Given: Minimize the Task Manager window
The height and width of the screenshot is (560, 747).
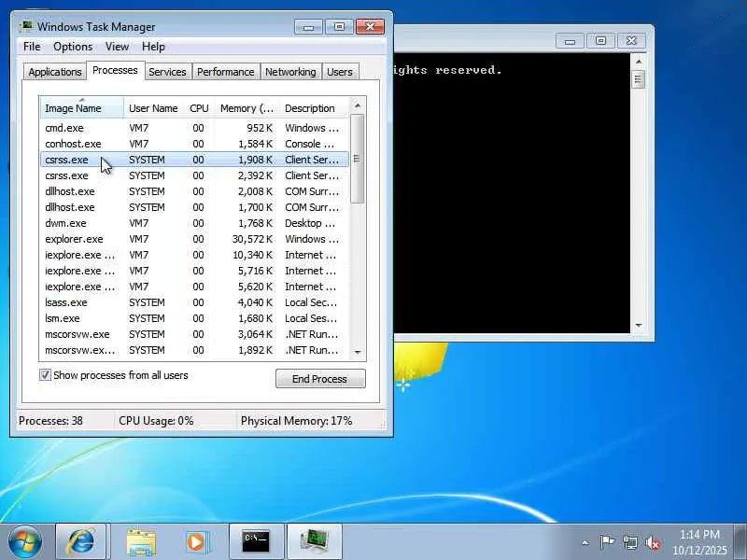Looking at the screenshot, I should tap(308, 27).
